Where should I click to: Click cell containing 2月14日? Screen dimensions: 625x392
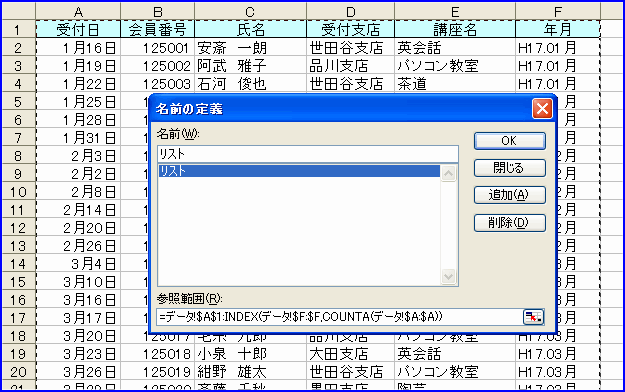[x=78, y=210]
